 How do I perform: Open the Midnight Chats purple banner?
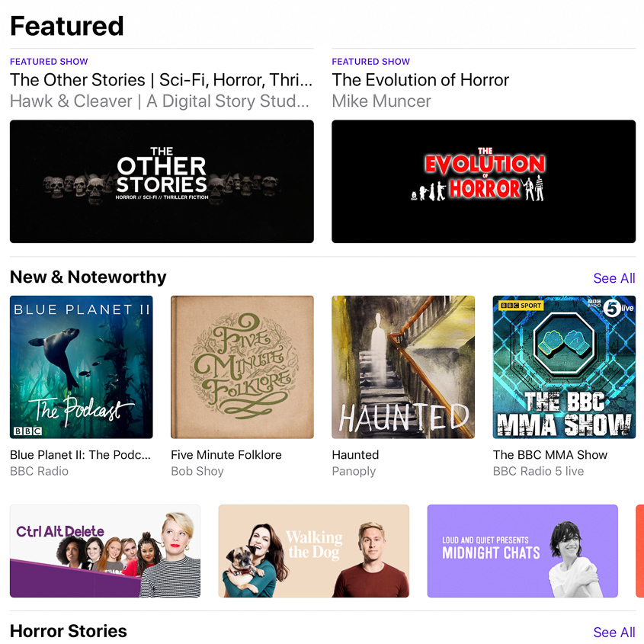(x=522, y=551)
